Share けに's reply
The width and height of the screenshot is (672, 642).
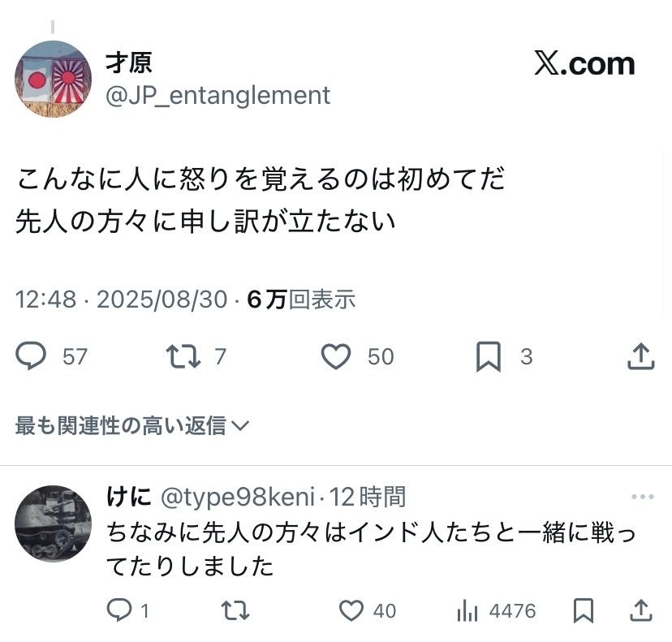coord(640,610)
